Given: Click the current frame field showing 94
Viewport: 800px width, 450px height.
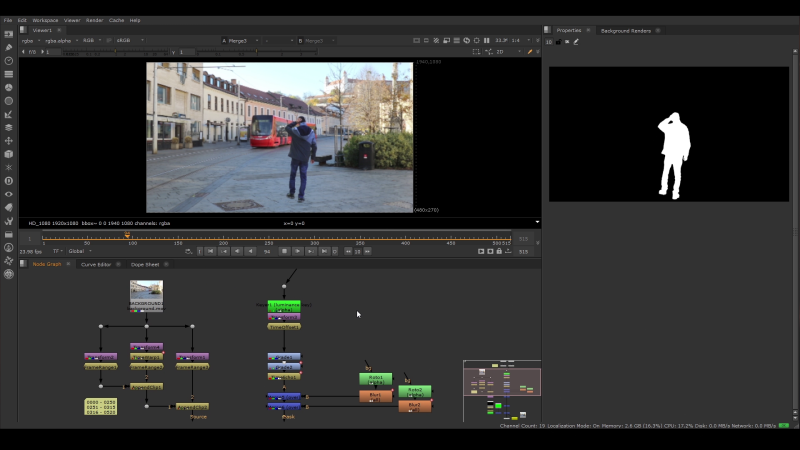Looking at the screenshot, I should (x=267, y=252).
